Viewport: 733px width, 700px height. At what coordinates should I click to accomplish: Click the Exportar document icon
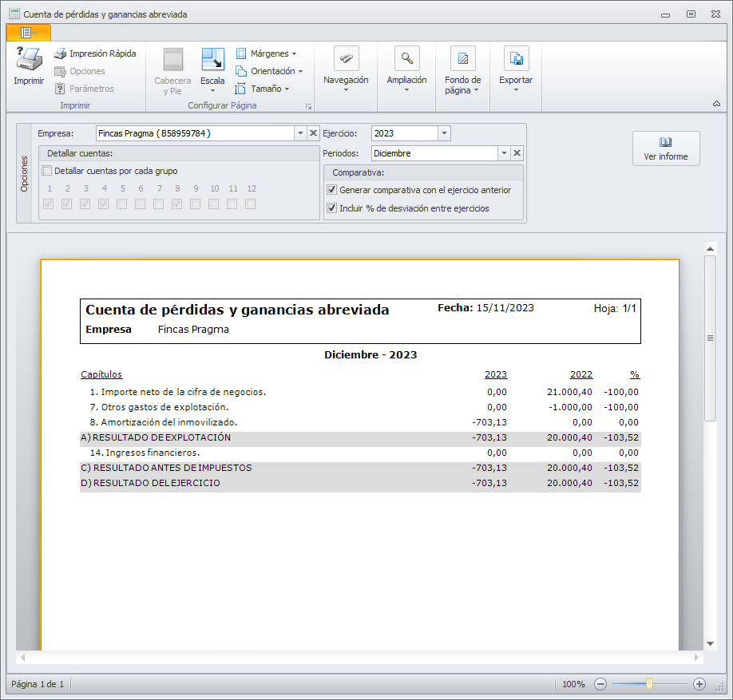[516, 59]
